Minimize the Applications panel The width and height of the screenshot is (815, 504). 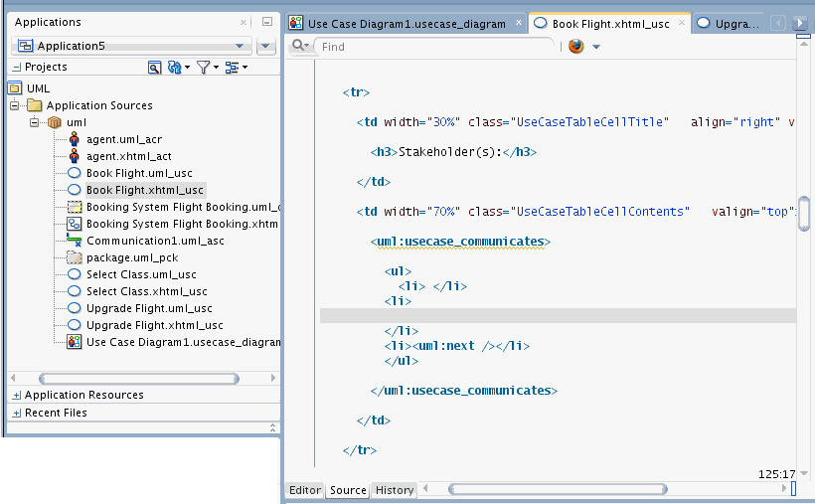click(267, 22)
